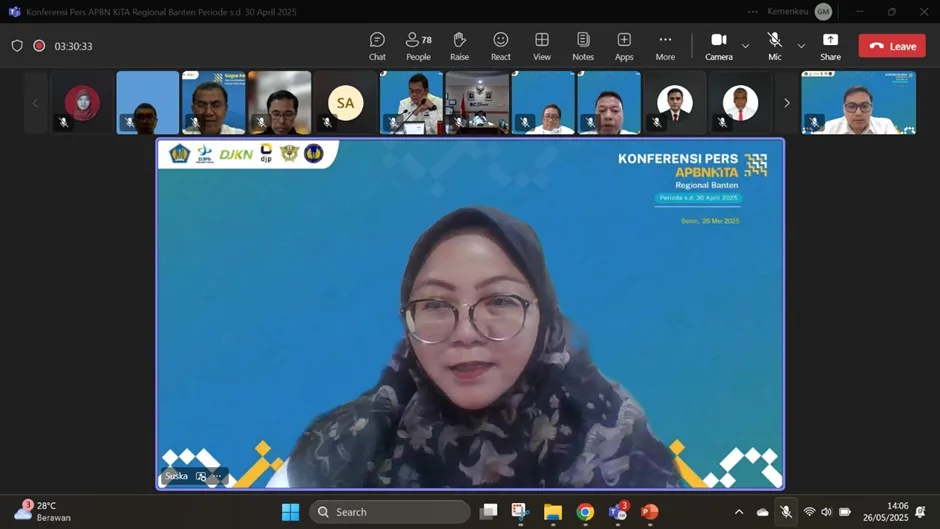Image resolution: width=940 pixels, height=529 pixels.
Task: Open the Apps panel
Action: (x=624, y=46)
